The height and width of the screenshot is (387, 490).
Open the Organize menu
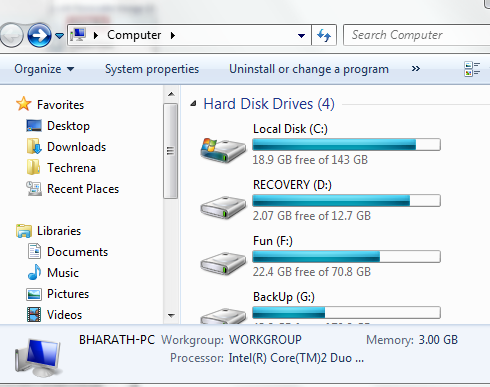coord(44,69)
